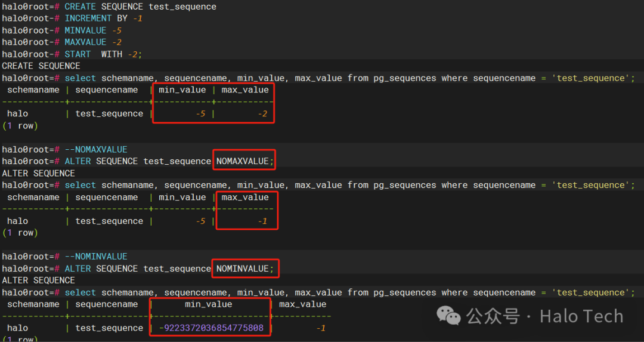Click 'NOMINVALUE;' in the ALTER SEQUENCE command
Screen dimensions: 644x342
(245, 269)
